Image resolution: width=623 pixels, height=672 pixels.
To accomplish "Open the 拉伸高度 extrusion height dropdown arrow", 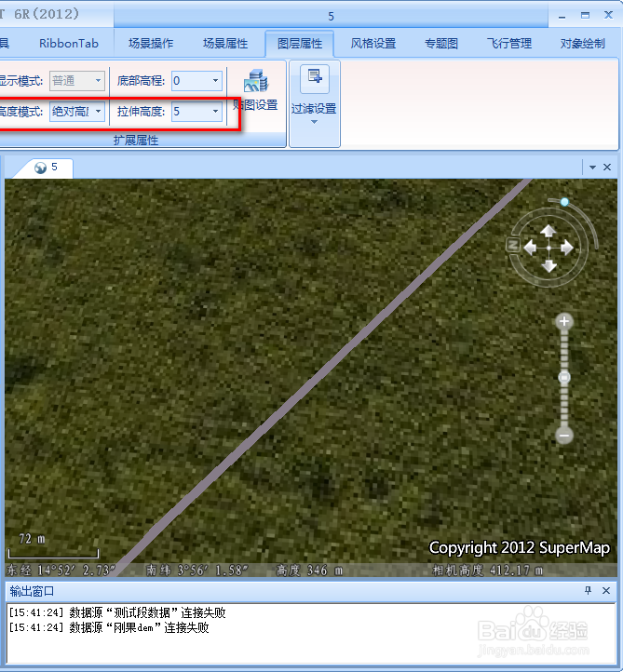I will click(216, 112).
